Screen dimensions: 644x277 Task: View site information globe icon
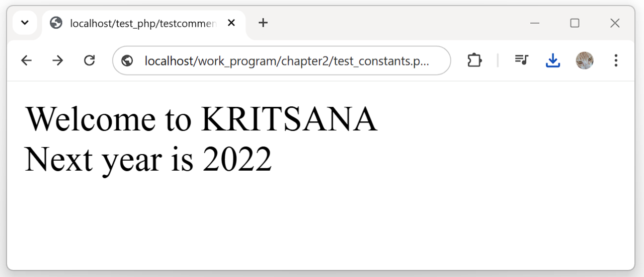[x=127, y=60]
